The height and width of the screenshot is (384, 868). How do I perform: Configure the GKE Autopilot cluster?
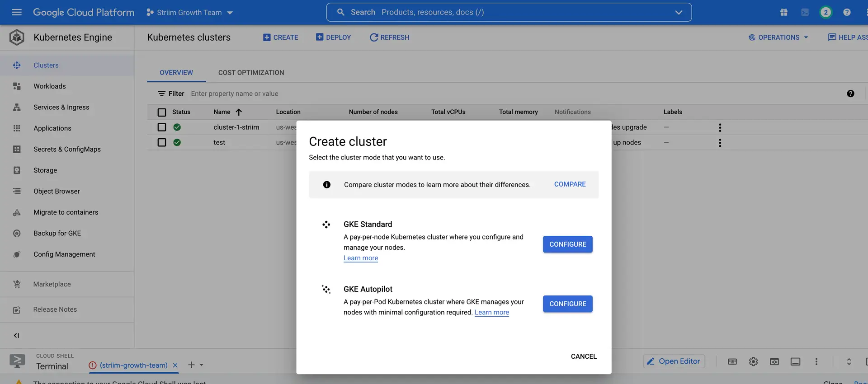[567, 304]
